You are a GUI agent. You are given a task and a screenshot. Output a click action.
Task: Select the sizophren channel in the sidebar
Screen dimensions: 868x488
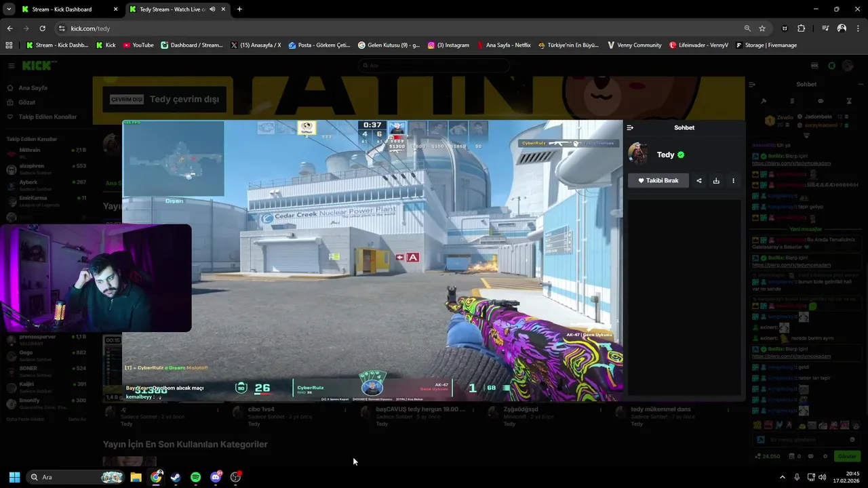pos(46,168)
